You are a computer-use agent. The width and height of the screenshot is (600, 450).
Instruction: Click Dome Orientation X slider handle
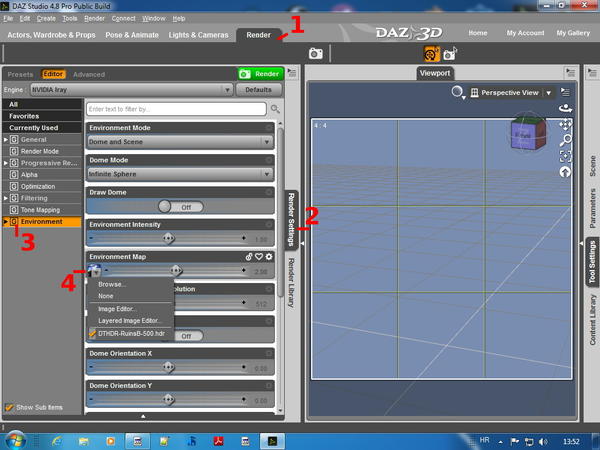(168, 367)
